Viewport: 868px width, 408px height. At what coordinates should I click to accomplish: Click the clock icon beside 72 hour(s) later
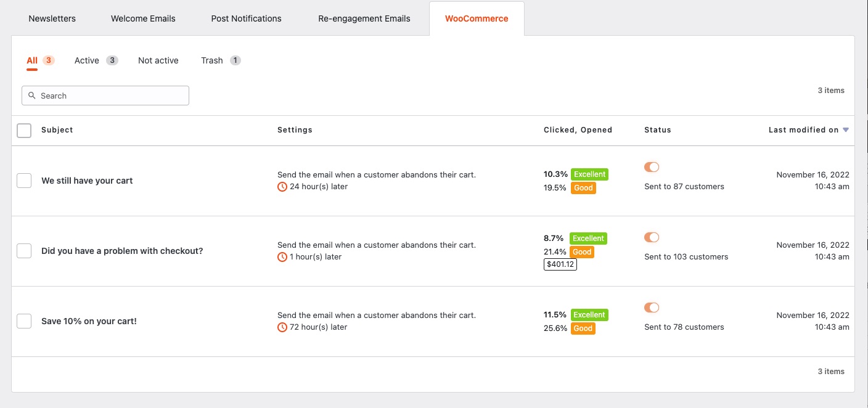pos(282,327)
